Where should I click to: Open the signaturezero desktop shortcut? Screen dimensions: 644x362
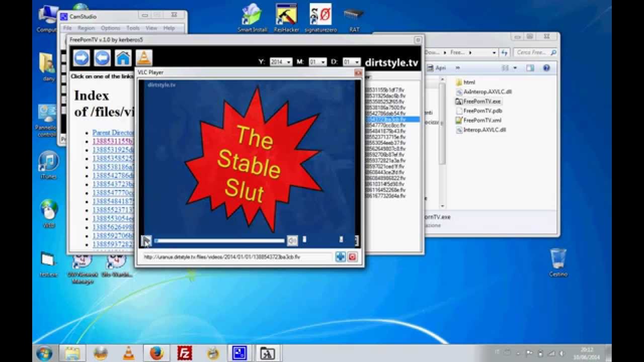coord(320,19)
